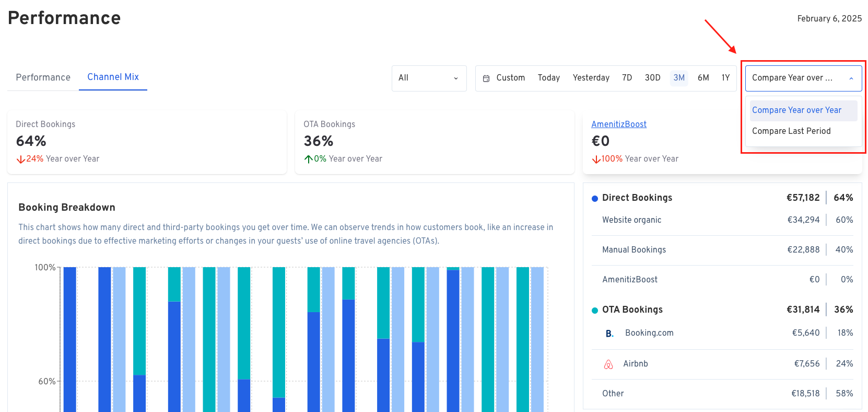Click the Airbnb logo icon
Screen dimensions: 868x412
608,364
